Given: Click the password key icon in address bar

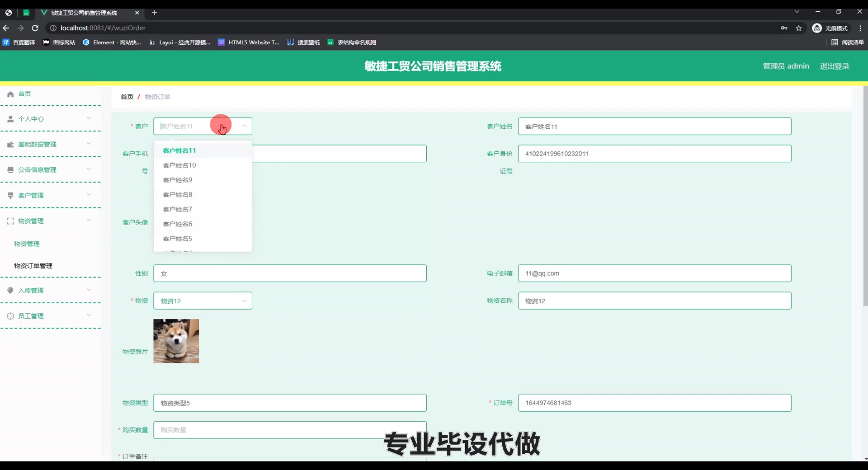Looking at the screenshot, I should tap(784, 28).
